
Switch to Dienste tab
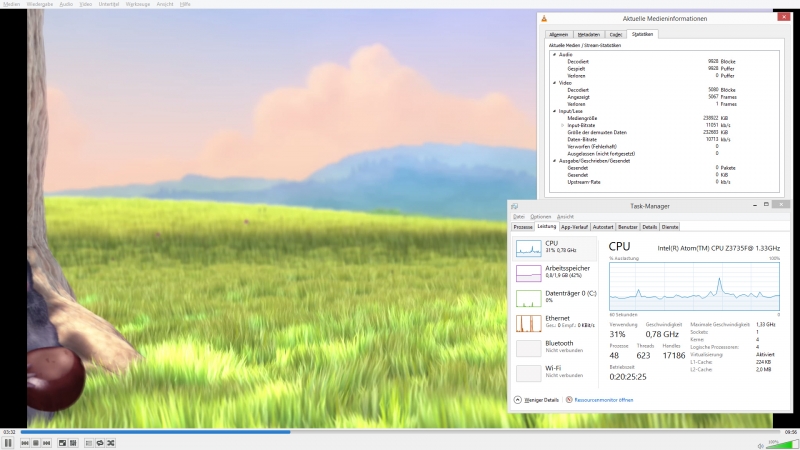(x=670, y=227)
